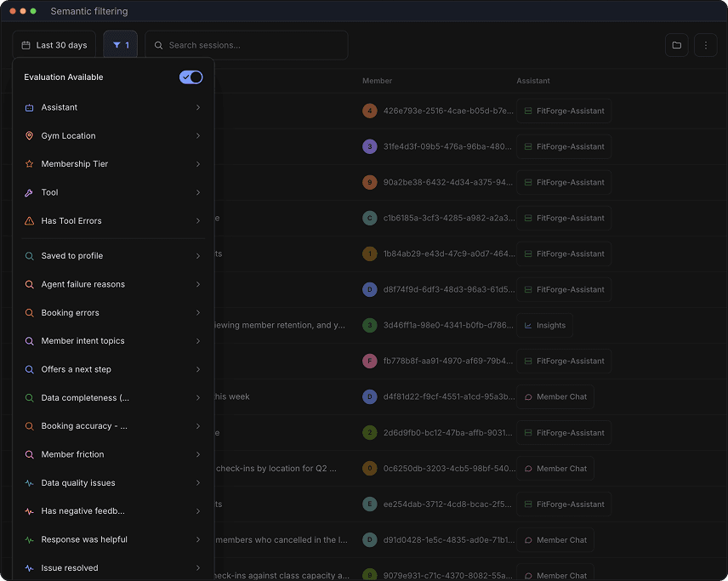Select the Has negative feedback filter entry
The height and width of the screenshot is (581, 728).
[113, 511]
